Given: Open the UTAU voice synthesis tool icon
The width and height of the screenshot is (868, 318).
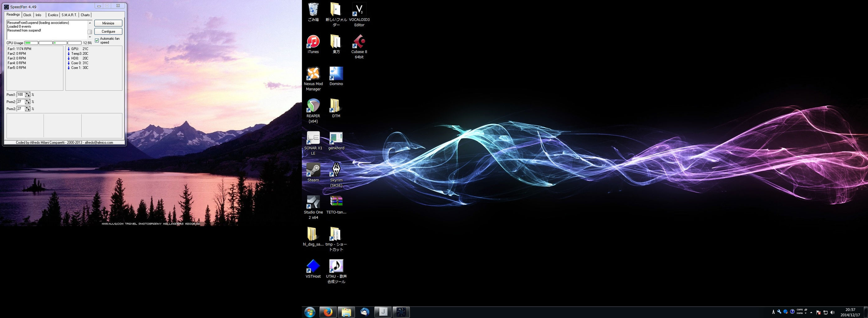Looking at the screenshot, I should (336, 266).
